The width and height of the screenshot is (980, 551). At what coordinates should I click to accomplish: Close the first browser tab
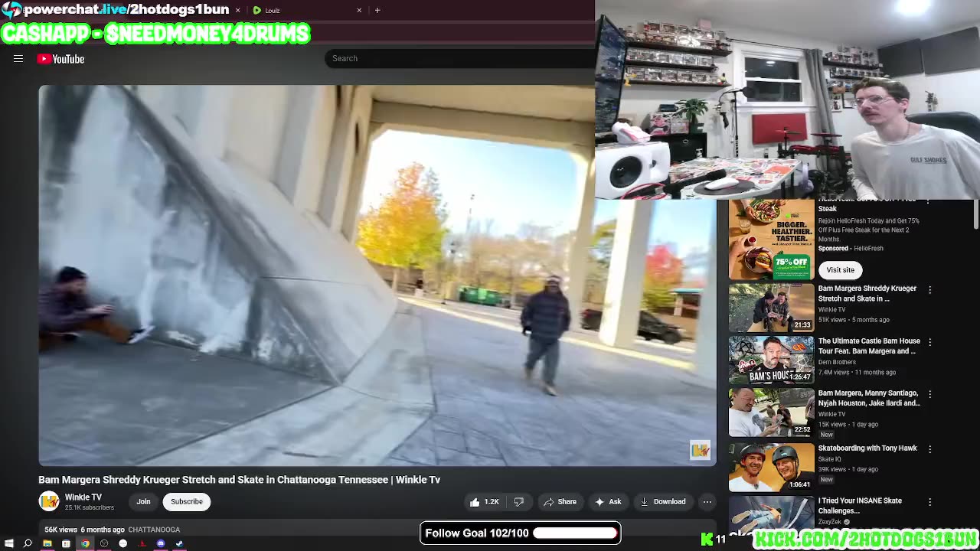[237, 10]
